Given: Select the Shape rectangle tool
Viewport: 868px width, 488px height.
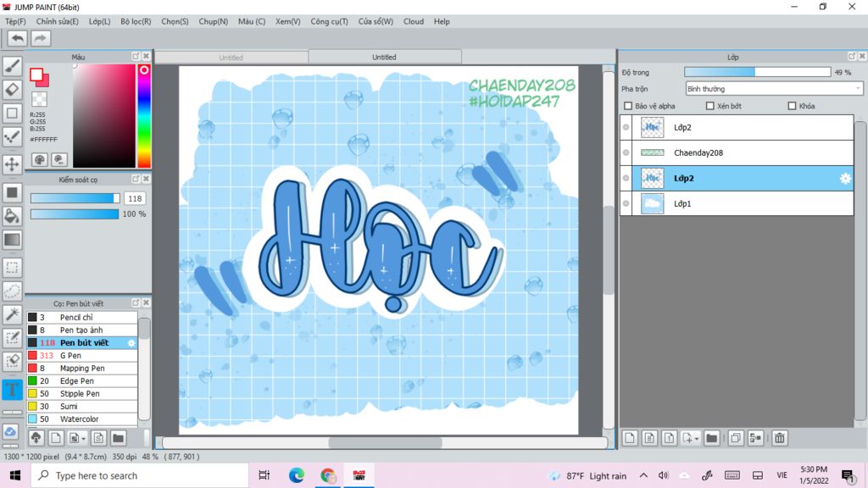Looking at the screenshot, I should [12, 114].
